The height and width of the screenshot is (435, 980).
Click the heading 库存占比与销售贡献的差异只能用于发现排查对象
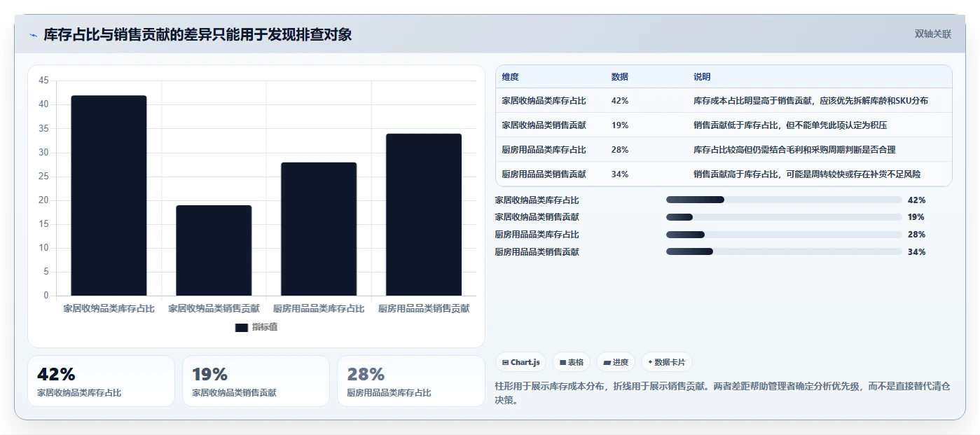click(x=198, y=34)
